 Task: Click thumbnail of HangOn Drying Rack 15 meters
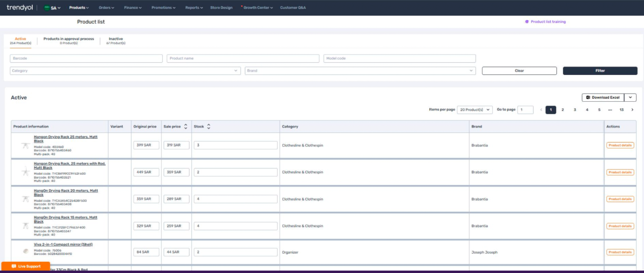(25, 226)
